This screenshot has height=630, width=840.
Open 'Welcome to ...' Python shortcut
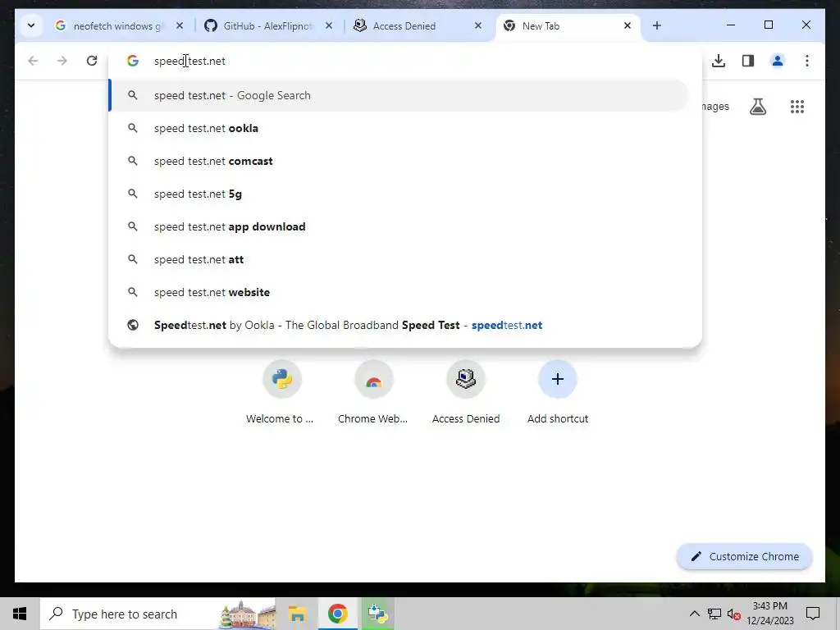282,393
